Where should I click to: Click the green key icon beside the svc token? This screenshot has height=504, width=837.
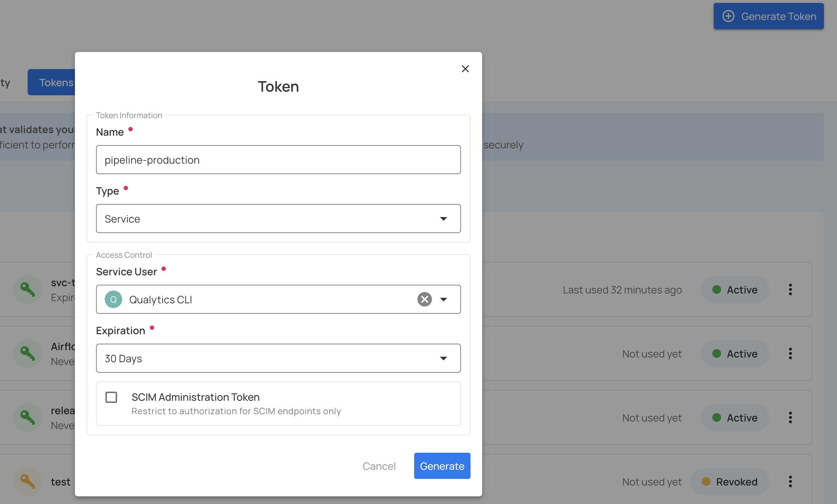pos(28,289)
